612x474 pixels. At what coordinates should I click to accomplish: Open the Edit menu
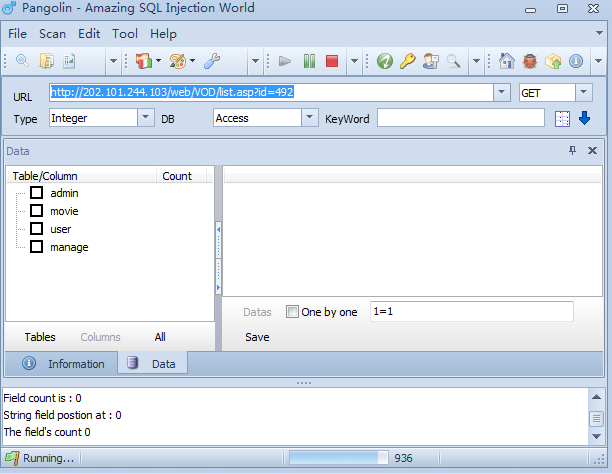[x=89, y=34]
